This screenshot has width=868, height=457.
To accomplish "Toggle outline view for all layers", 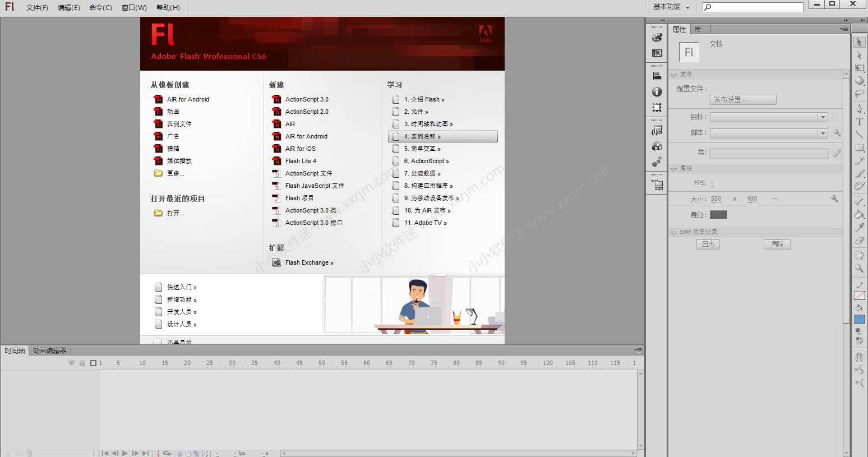I will (x=94, y=363).
